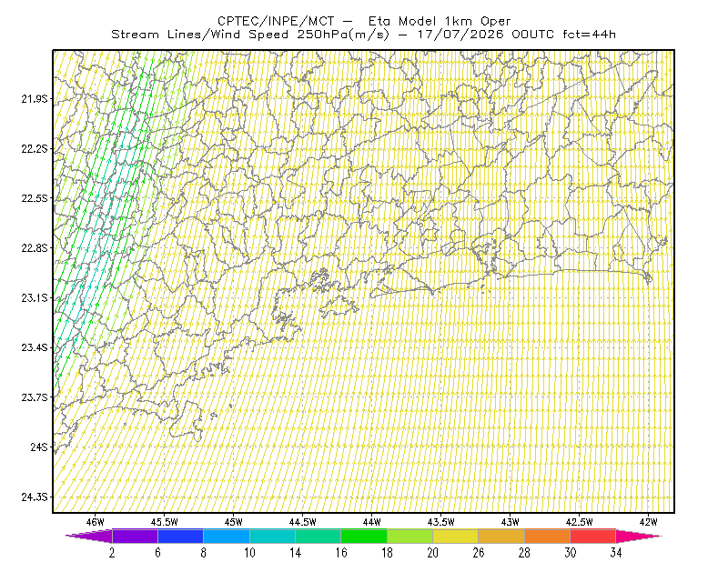Select the colorbar value '30'

(x=571, y=553)
